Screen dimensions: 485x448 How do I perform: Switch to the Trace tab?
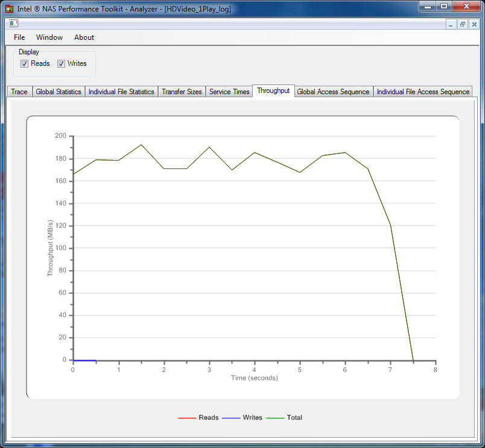[19, 92]
